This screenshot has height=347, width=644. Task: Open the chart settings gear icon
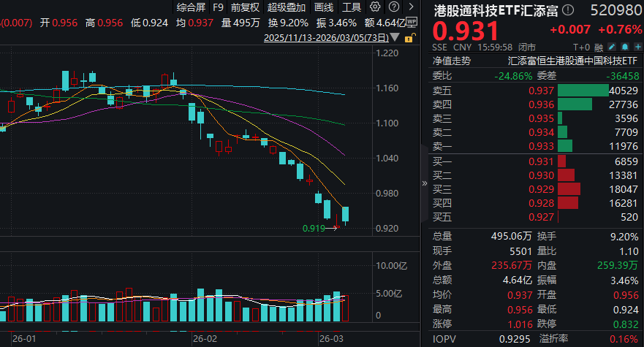coord(382,7)
